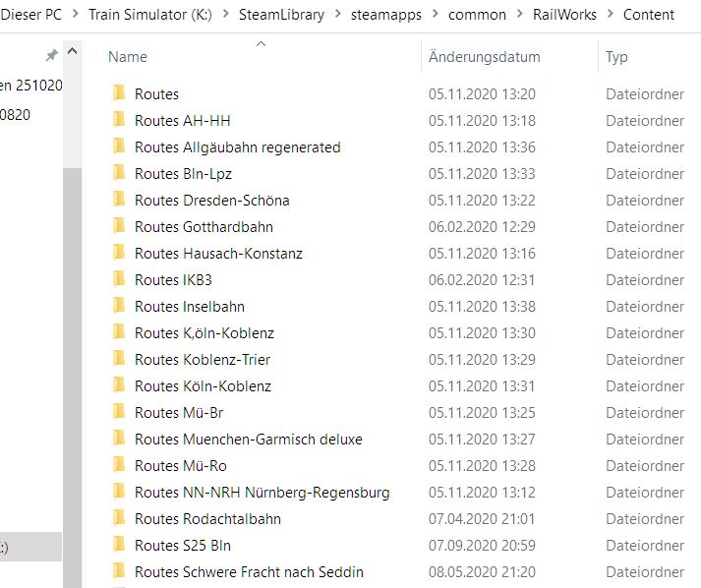Click the navigation pane scroll-up arrow

(x=72, y=51)
